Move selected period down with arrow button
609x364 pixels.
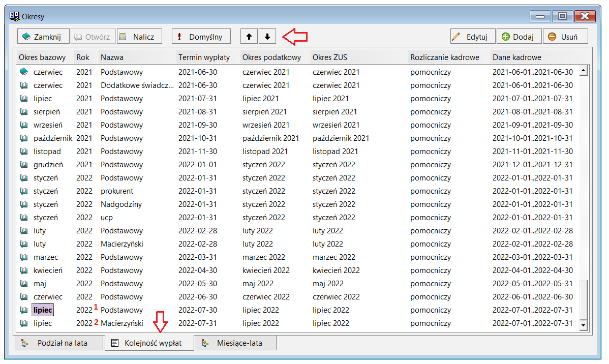tap(267, 37)
